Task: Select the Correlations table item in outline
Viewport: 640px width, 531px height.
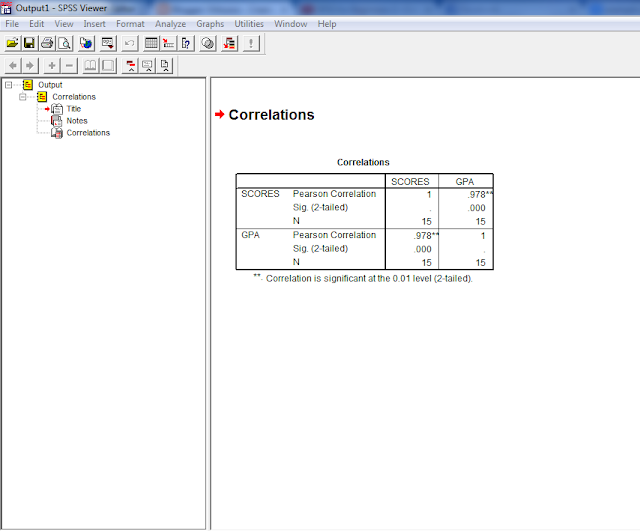Action: tap(88, 133)
